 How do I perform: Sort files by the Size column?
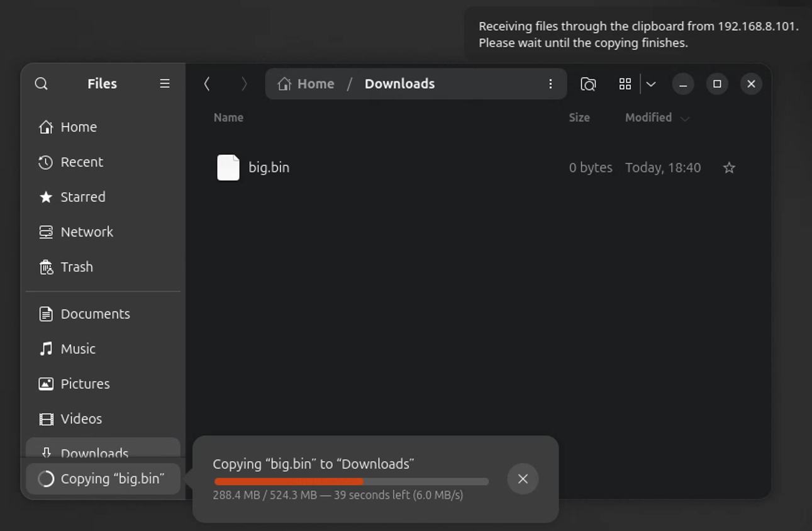(x=579, y=118)
